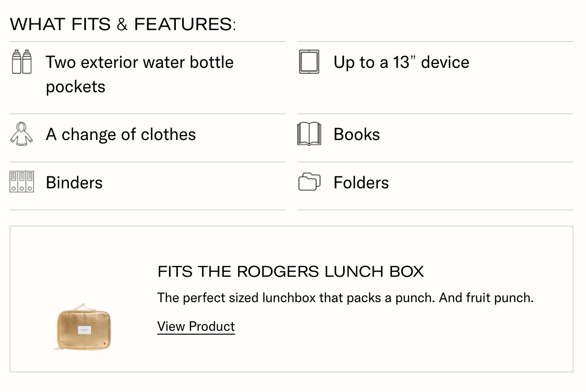Click the folders icon

coord(309,182)
